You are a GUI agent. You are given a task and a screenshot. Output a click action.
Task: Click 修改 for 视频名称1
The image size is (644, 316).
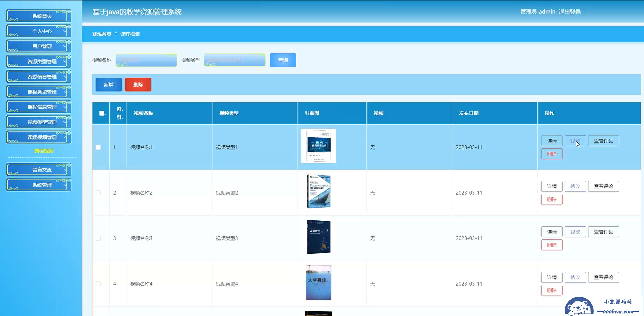coord(575,141)
